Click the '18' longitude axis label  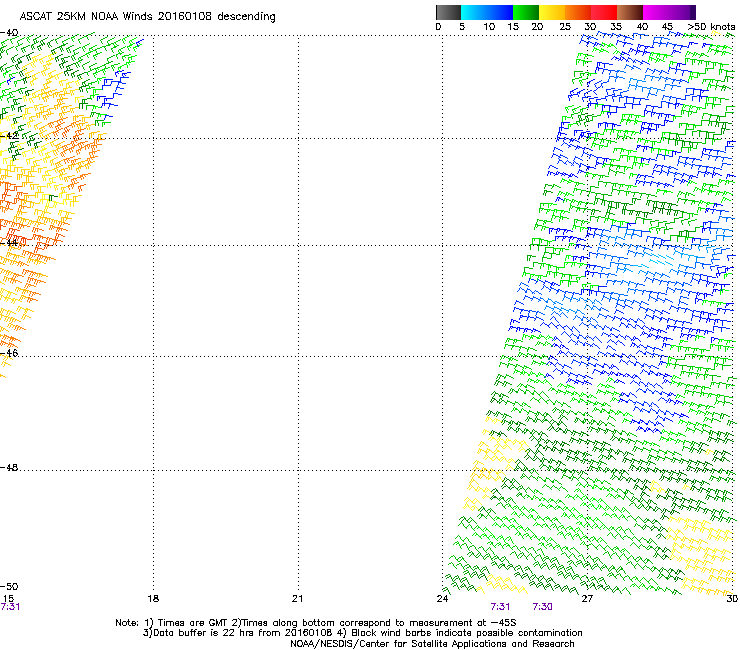(x=153, y=599)
